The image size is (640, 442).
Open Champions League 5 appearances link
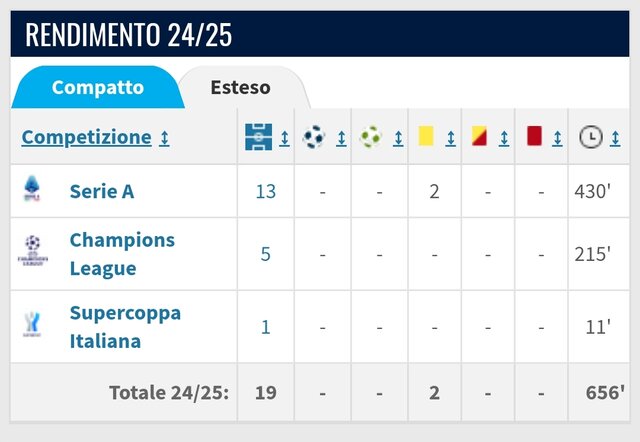266,254
